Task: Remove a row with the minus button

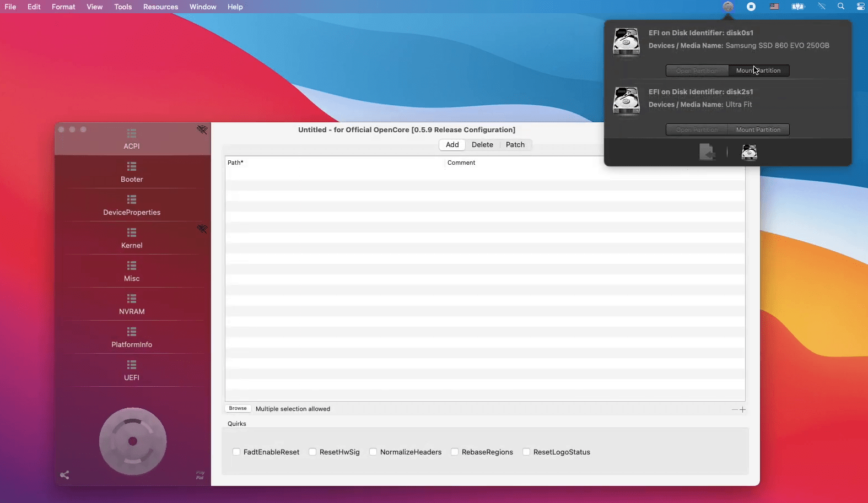Action: tap(735, 409)
